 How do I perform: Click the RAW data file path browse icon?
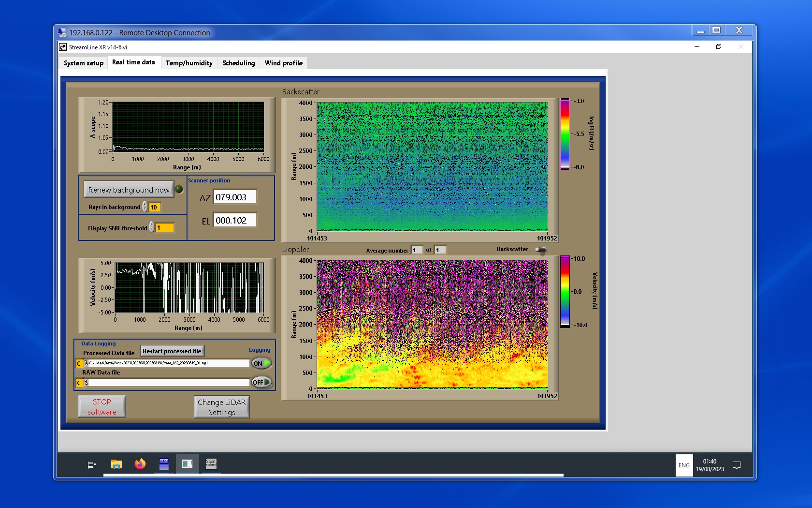click(x=86, y=383)
